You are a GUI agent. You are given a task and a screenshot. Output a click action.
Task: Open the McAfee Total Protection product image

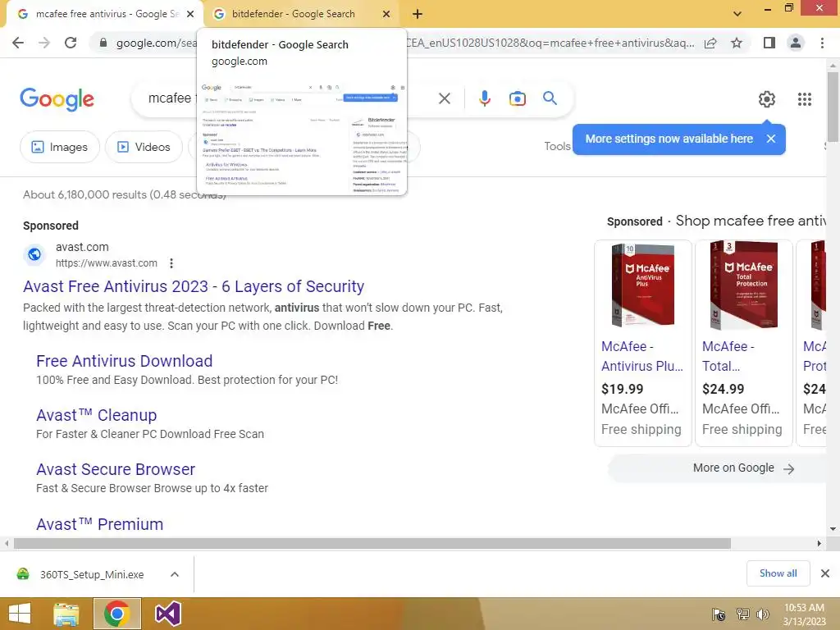tap(743, 285)
